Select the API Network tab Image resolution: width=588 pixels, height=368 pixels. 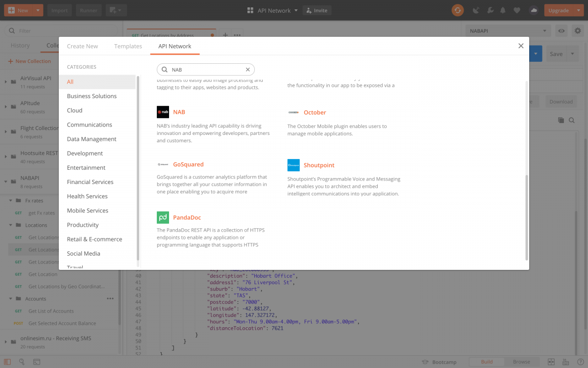(175, 46)
